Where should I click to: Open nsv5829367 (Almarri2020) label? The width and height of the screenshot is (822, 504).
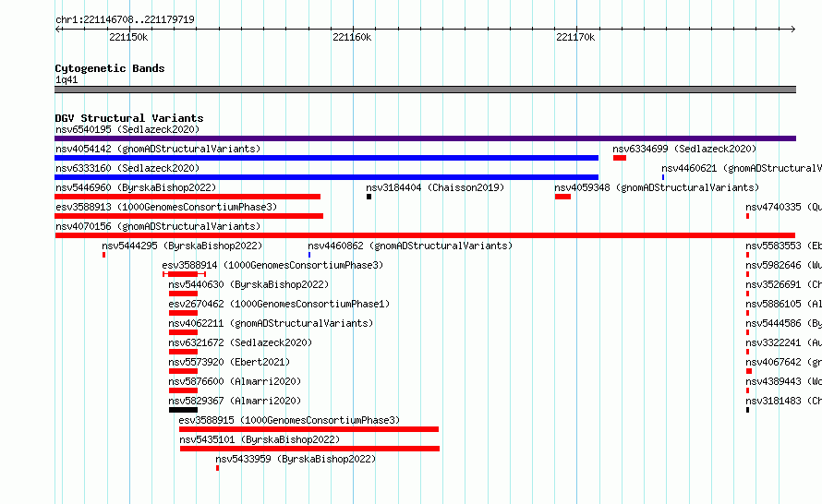(235, 401)
